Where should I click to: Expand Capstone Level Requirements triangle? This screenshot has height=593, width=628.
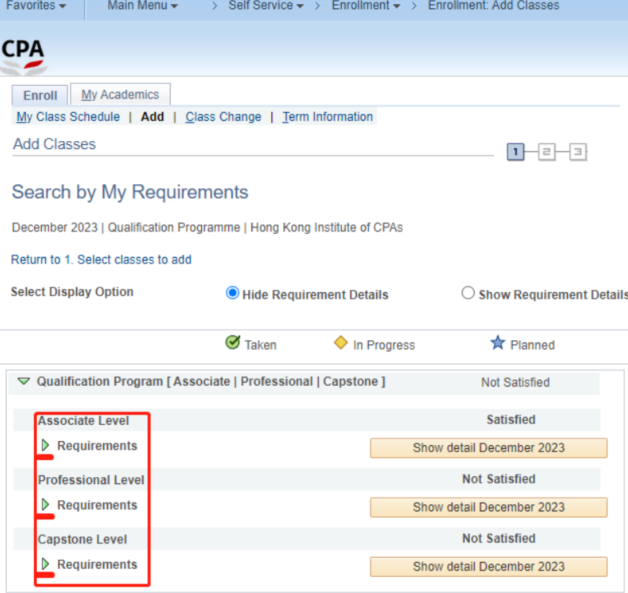(x=45, y=564)
